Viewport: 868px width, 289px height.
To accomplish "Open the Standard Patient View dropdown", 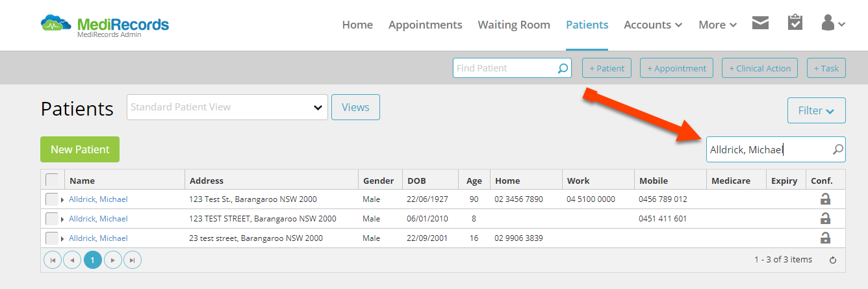I will pos(227,107).
